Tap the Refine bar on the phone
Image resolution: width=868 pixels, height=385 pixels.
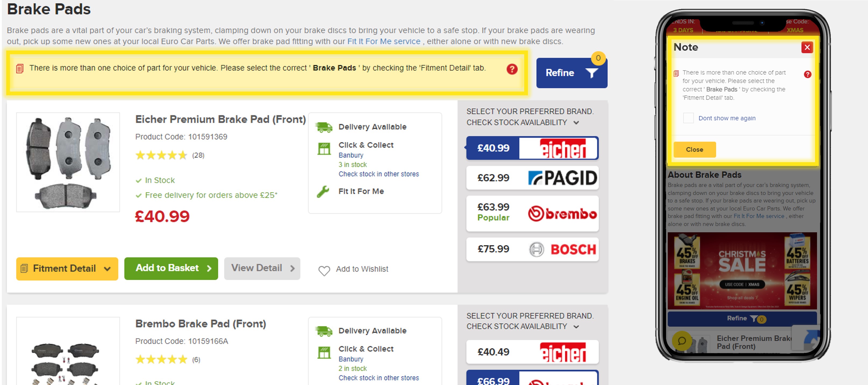click(742, 318)
